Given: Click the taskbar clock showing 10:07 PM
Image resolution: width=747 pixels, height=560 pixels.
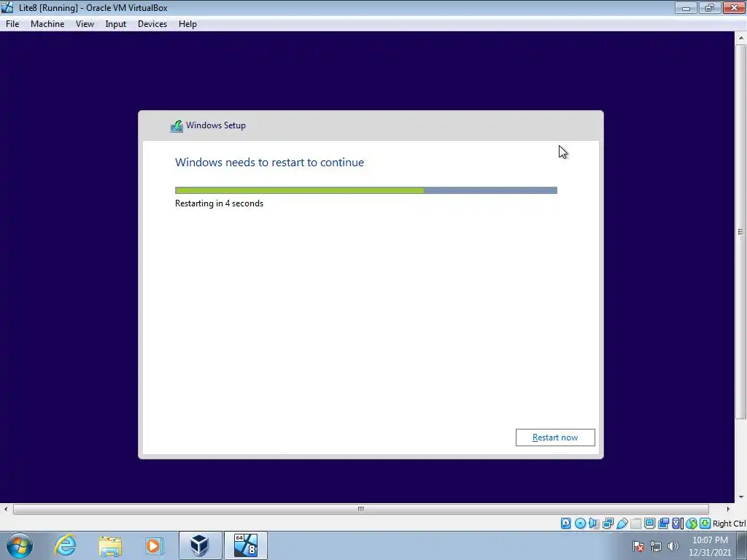Looking at the screenshot, I should click(710, 546).
